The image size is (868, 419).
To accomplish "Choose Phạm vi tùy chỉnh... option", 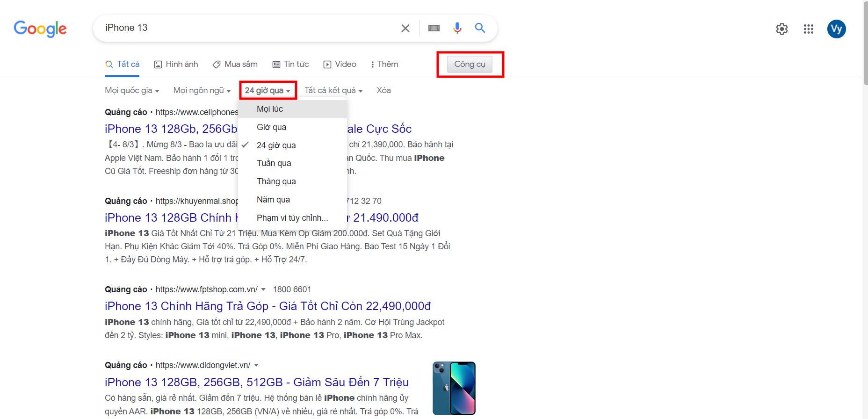I will point(293,218).
